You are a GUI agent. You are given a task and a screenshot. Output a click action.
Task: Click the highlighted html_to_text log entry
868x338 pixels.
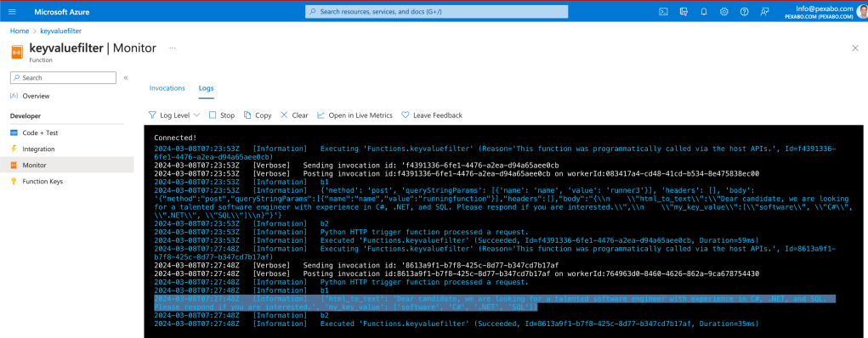[494, 302]
